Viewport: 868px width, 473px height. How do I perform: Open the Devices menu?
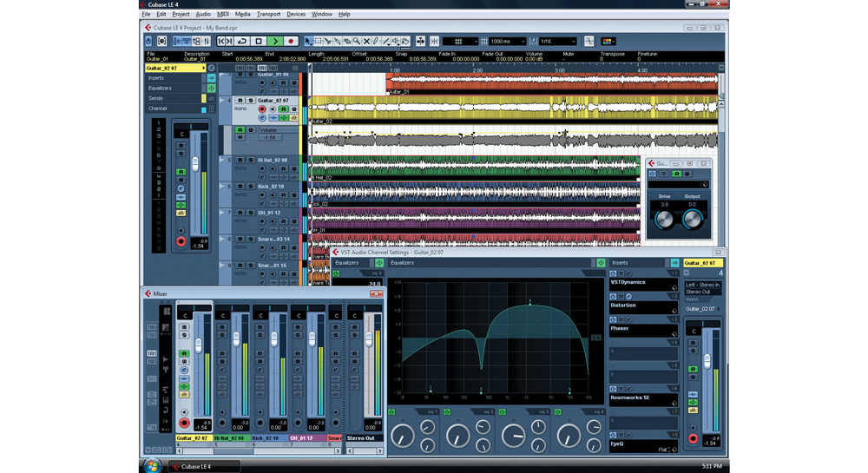coord(296,15)
